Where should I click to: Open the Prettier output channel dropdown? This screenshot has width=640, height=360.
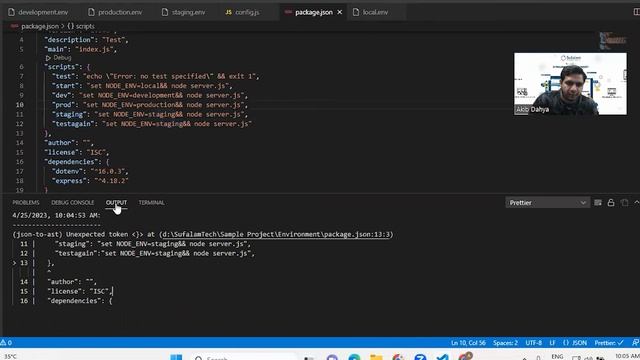tap(547, 202)
